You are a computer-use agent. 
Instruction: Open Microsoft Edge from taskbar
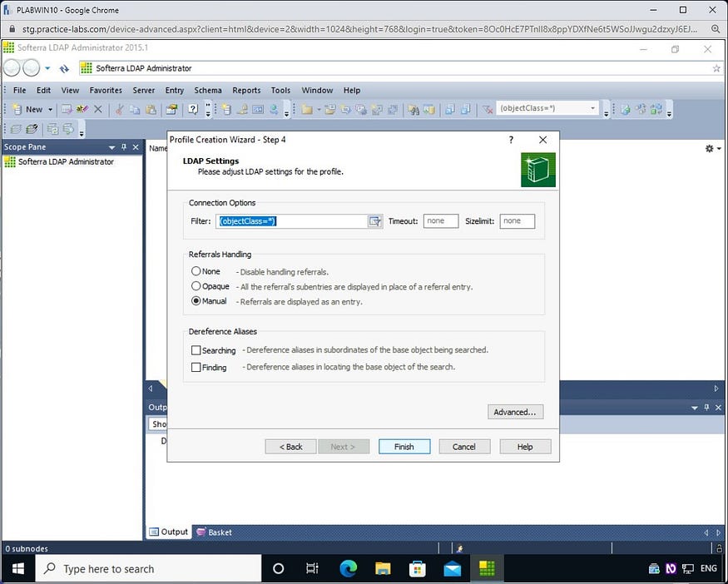coord(349,569)
